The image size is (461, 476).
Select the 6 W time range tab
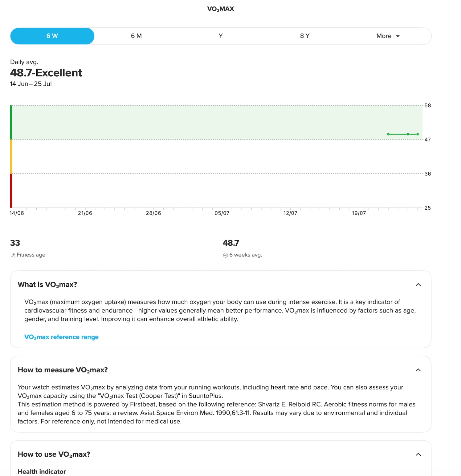[52, 36]
